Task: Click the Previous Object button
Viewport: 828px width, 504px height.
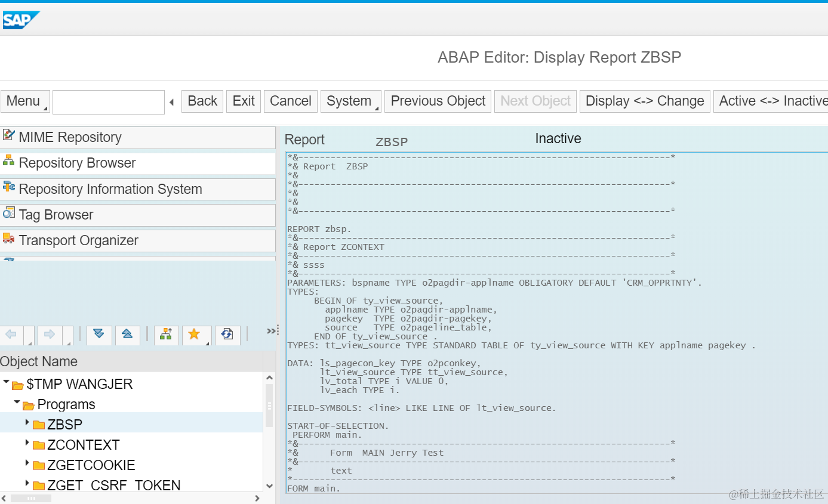Action: 438,101
